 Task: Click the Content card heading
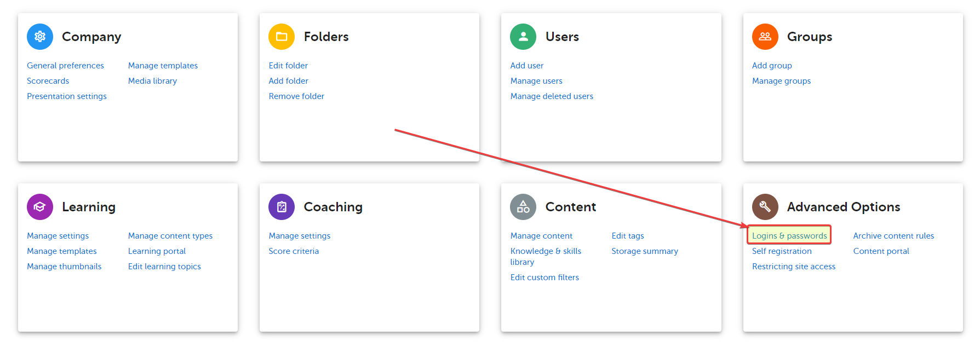click(x=571, y=207)
